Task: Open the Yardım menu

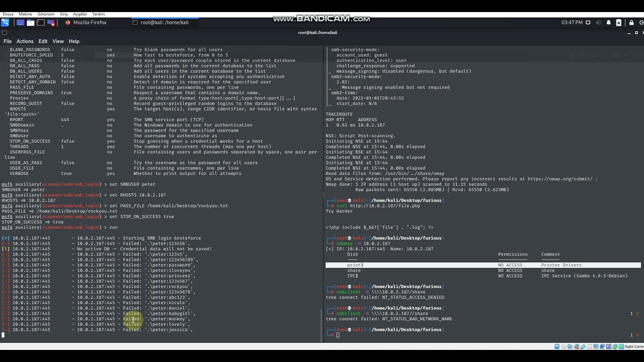Action: [x=99, y=14]
